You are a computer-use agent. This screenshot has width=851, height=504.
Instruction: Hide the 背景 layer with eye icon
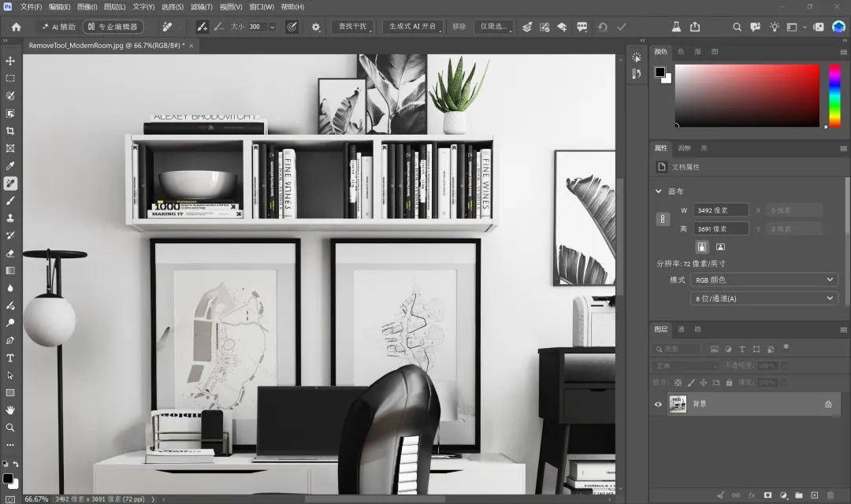658,404
